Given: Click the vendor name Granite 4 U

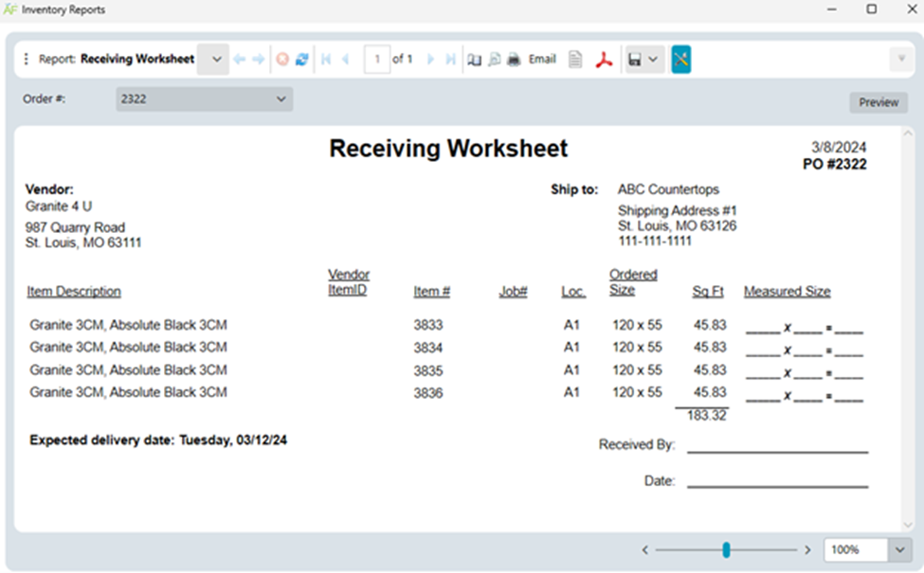Looking at the screenshot, I should [59, 206].
